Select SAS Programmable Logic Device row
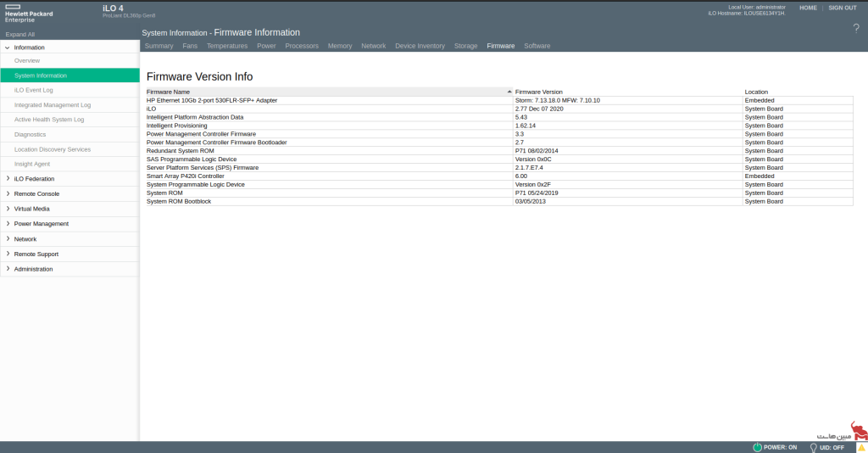This screenshot has width=868, height=453. pyautogui.click(x=499, y=159)
